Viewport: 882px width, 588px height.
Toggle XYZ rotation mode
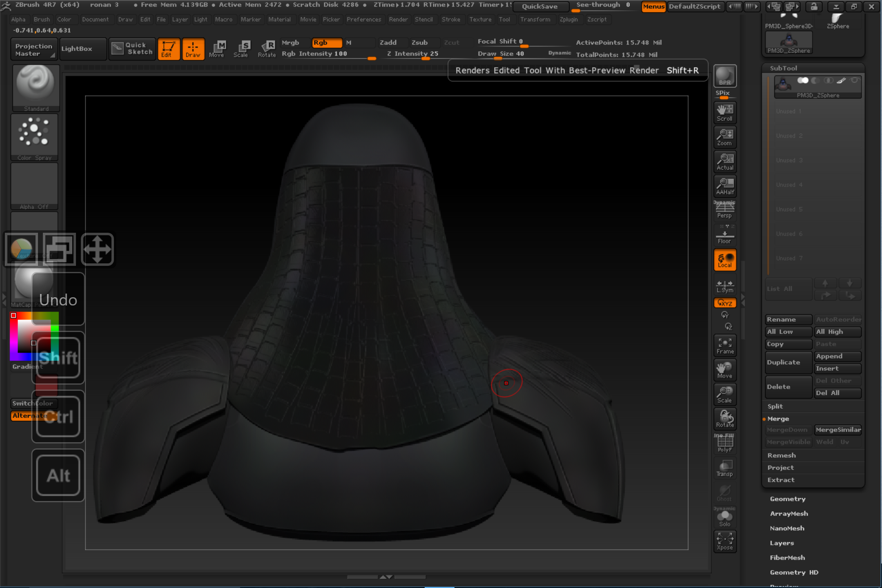point(725,303)
